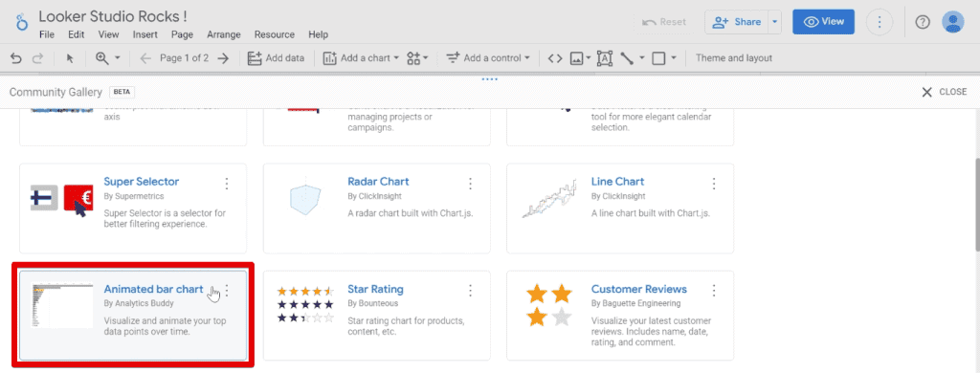The height and width of the screenshot is (373, 980).
Task: Redo the last action
Action: (37, 58)
